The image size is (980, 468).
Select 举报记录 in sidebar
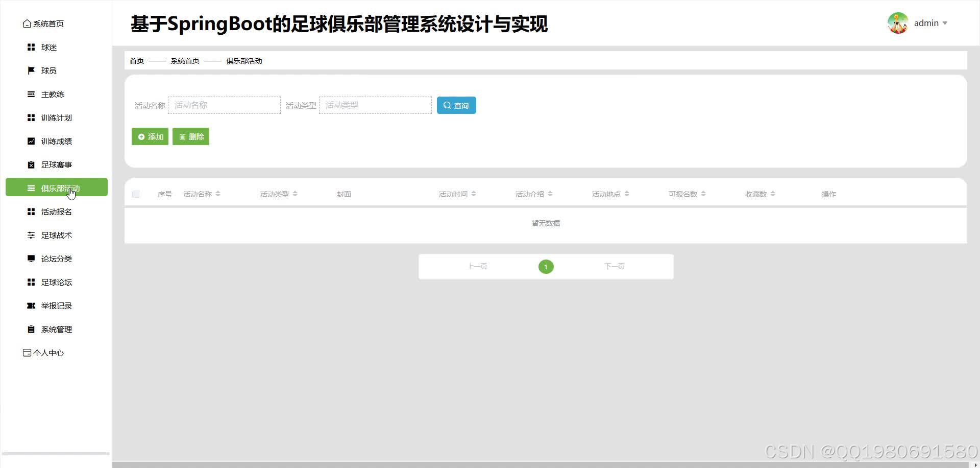[x=57, y=306]
